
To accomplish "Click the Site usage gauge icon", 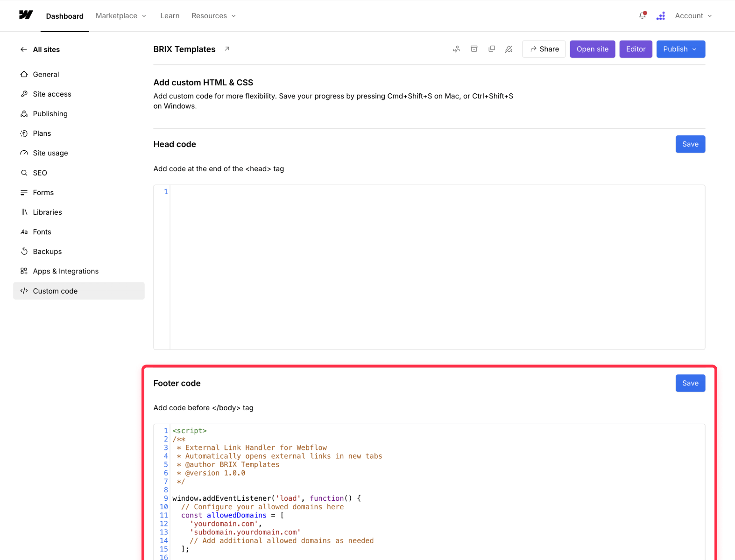I will (24, 153).
